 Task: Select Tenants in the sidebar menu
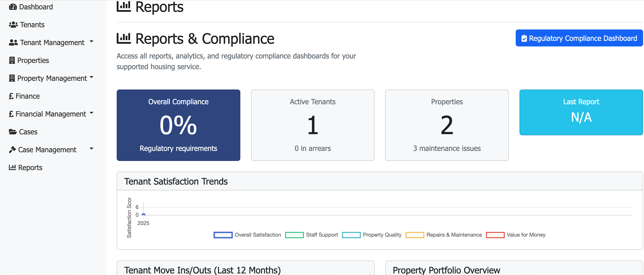point(33,25)
